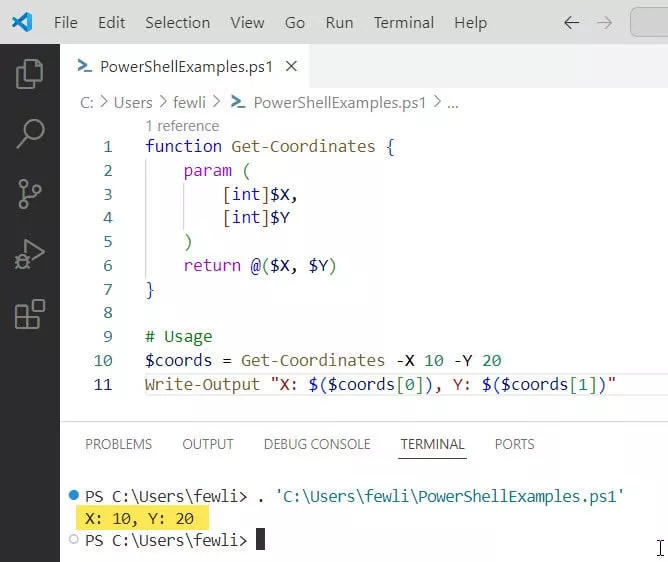Viewport: 668px width, 562px height.
Task: Expand the Users breadcrumb segment
Action: (133, 102)
